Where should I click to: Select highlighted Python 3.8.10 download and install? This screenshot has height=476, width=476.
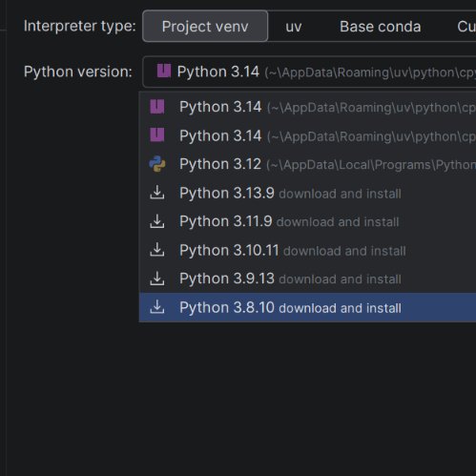click(307, 307)
